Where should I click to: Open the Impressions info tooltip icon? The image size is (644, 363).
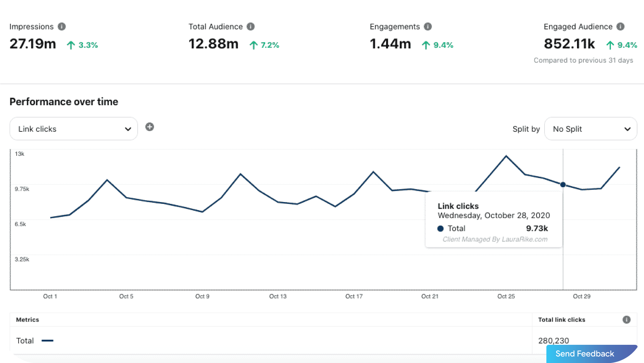pos(62,26)
